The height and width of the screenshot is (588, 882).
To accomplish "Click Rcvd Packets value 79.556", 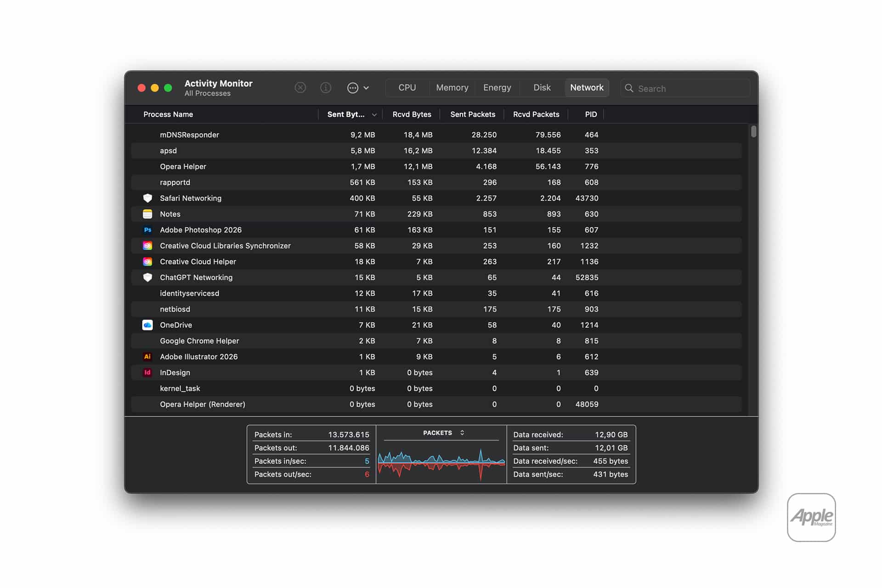I will click(548, 135).
